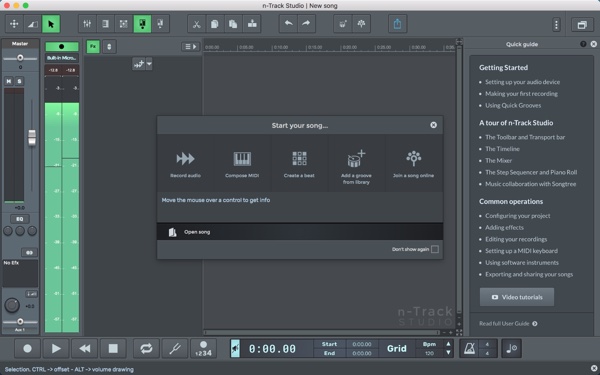
Task: Open Read full User Guide link
Action: pyautogui.click(x=508, y=324)
